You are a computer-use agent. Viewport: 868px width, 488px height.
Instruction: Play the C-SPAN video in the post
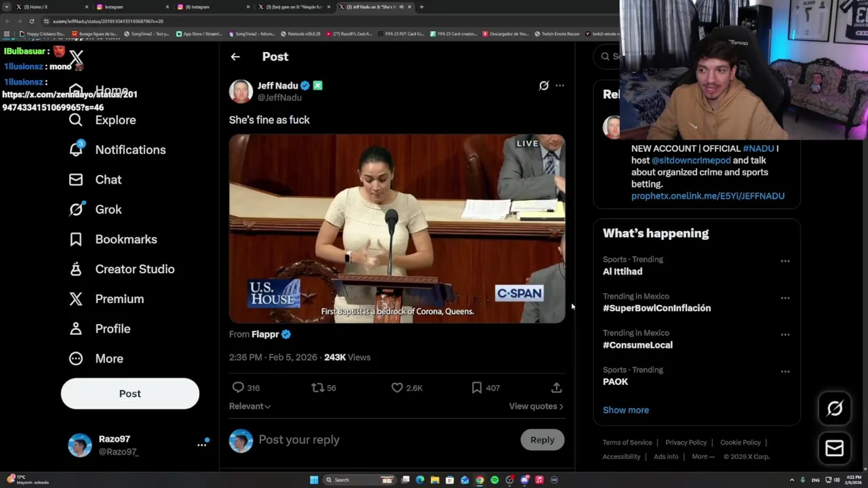397,228
